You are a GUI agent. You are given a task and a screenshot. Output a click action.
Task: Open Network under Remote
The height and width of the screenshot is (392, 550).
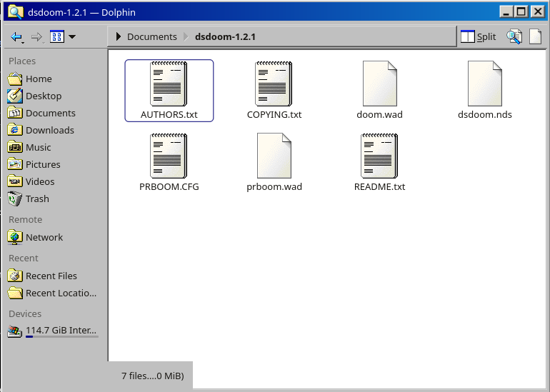click(54, 238)
